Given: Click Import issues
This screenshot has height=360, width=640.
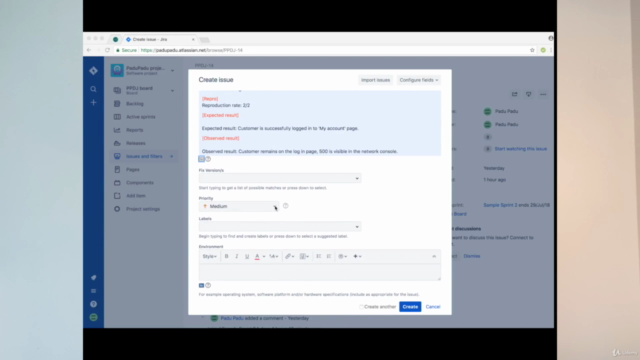Looking at the screenshot, I should pos(376,80).
